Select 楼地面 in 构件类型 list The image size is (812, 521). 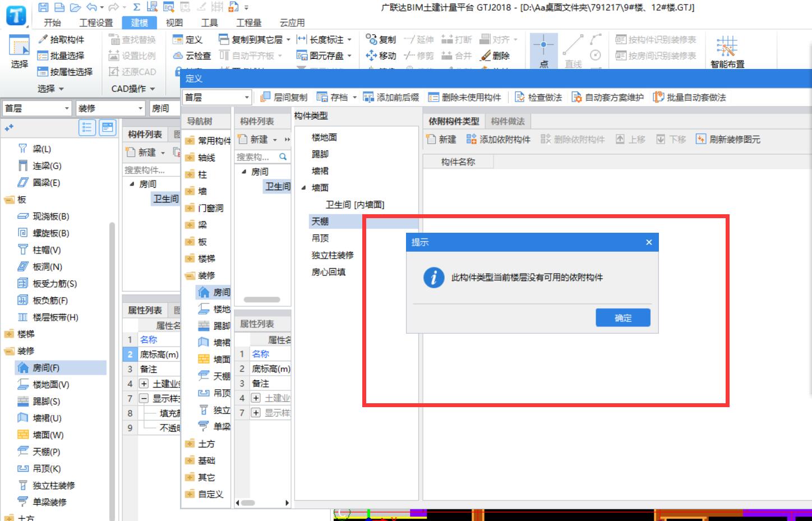(x=324, y=137)
